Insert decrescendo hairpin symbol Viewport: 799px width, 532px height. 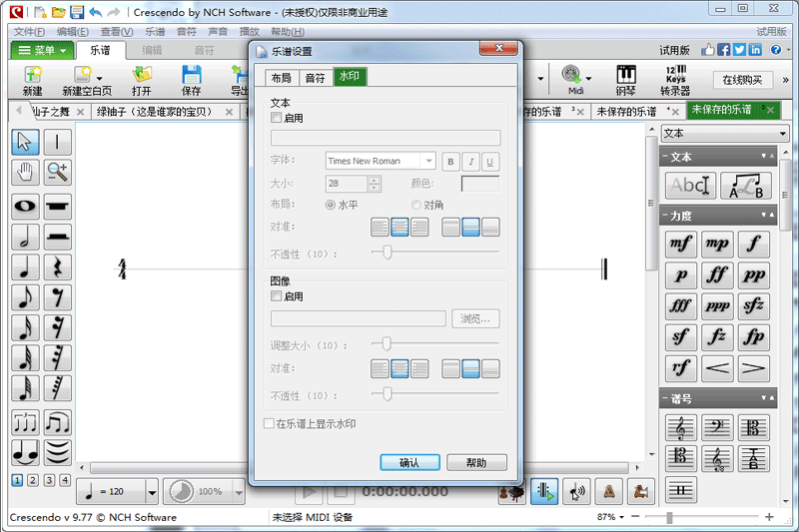pos(754,368)
